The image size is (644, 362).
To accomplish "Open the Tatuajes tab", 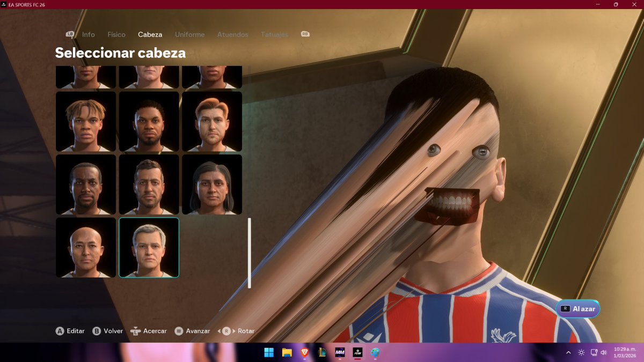I will click(274, 34).
